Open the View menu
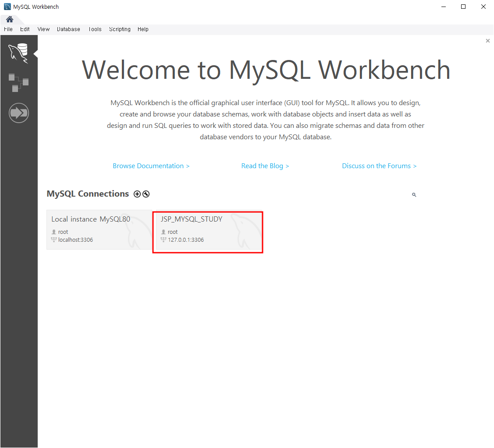The image size is (494, 448). [43, 29]
